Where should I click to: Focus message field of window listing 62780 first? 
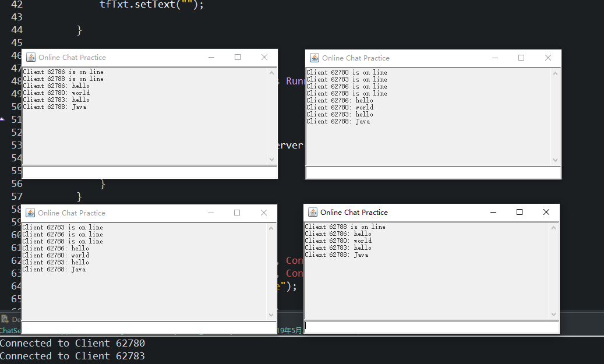click(433, 173)
